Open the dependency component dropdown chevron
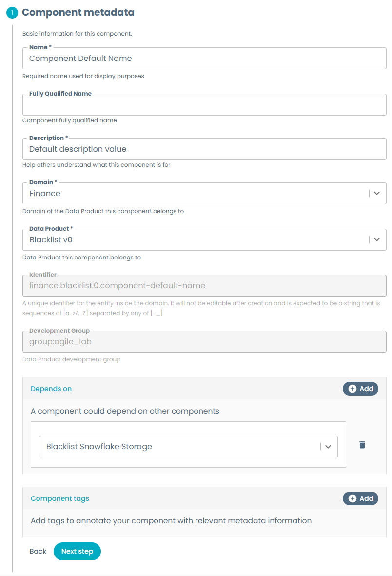 click(x=328, y=446)
